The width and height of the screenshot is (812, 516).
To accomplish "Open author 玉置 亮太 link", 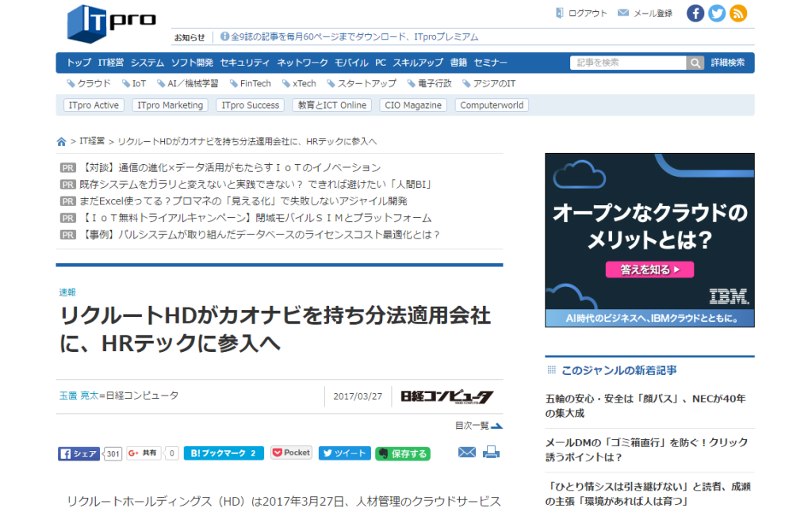I will point(79,396).
